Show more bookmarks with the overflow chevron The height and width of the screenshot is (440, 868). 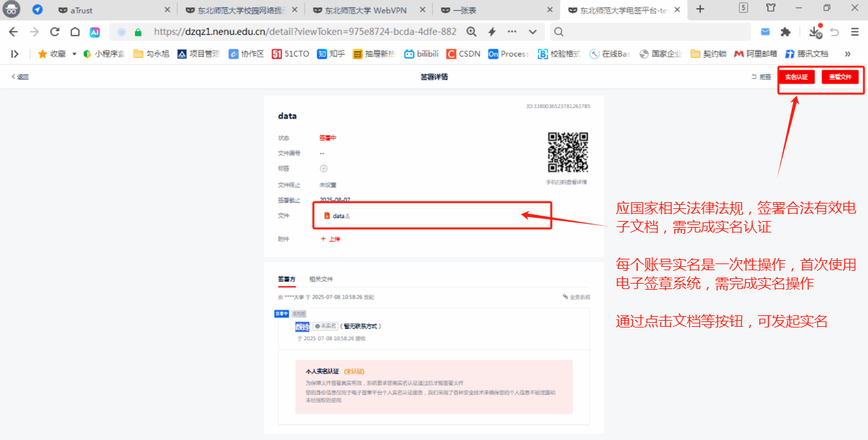click(x=847, y=54)
